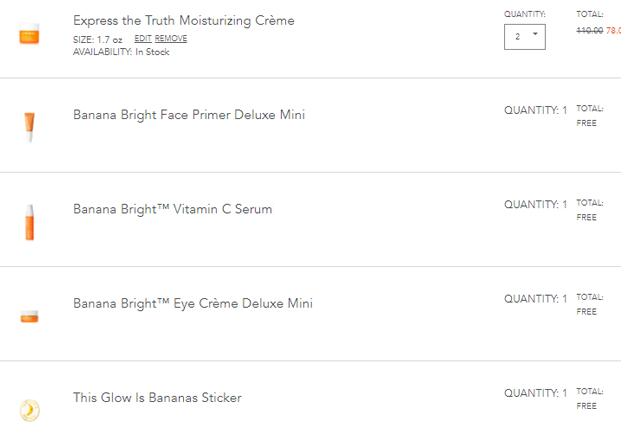
Task: Click the banana sticker image
Action: pos(29,410)
